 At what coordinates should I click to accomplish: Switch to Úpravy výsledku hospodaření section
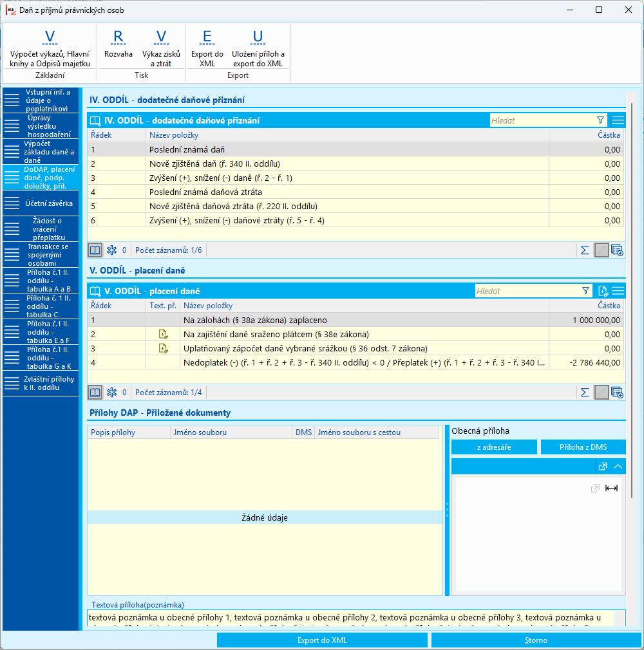click(x=41, y=126)
